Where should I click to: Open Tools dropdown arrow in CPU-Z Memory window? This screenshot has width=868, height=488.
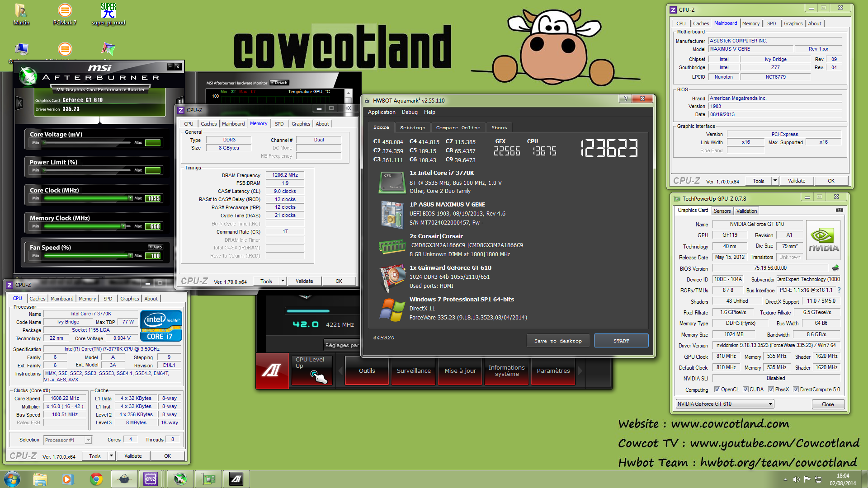283,281
